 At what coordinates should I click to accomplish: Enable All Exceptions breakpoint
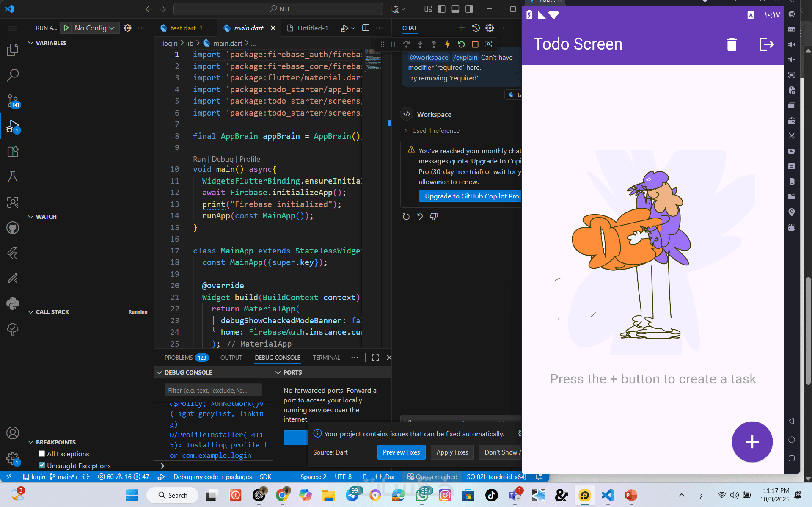pos(42,454)
